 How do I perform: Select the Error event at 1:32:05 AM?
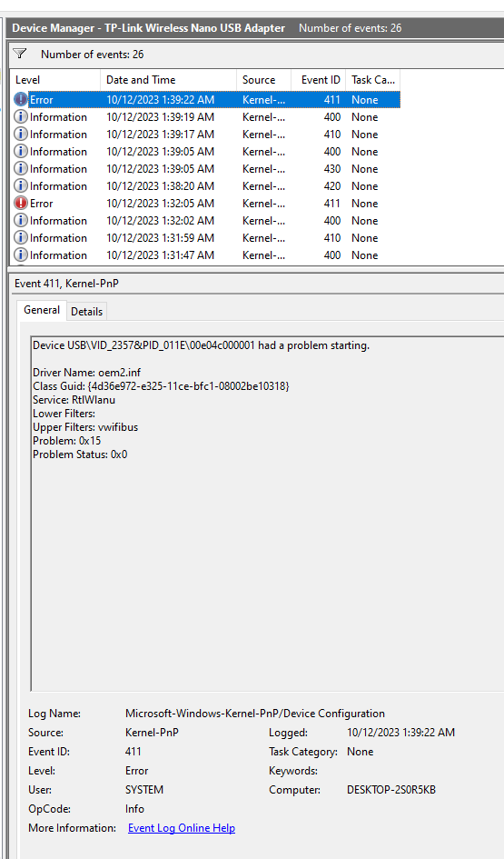pos(207,204)
